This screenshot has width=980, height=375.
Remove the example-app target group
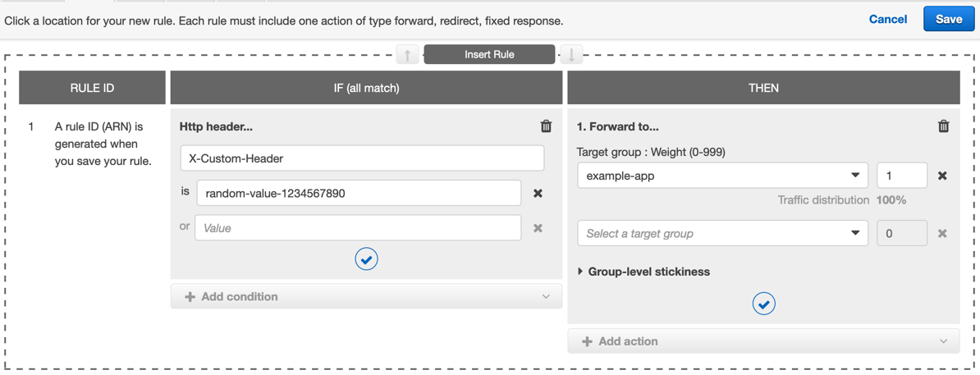(x=942, y=176)
